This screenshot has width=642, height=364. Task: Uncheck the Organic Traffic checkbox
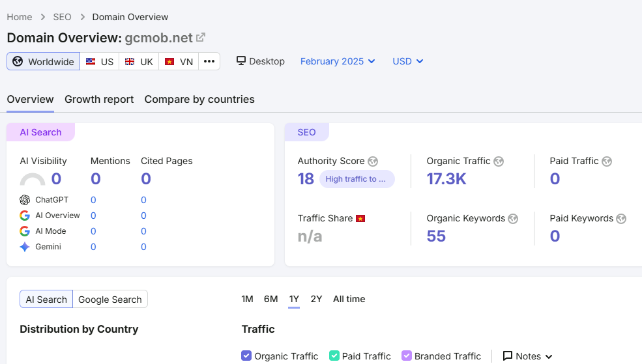pos(246,356)
